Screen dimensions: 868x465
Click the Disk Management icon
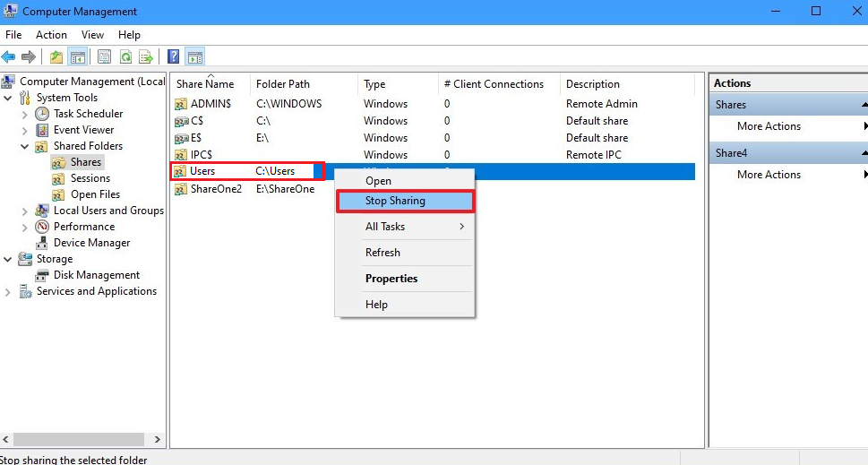pyautogui.click(x=42, y=275)
